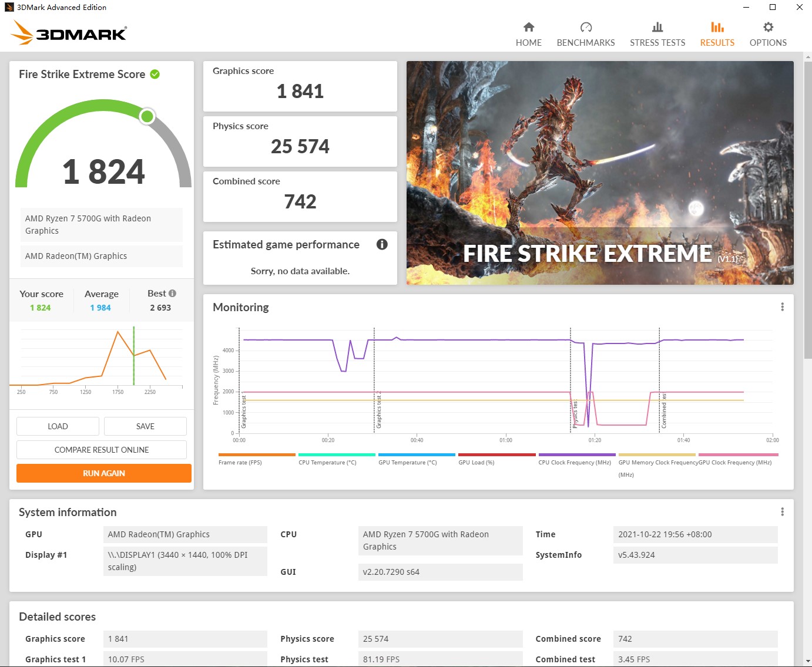Click Graphics test 2 marker in monitoring chart
This screenshot has width=812, height=667.
click(x=374, y=380)
